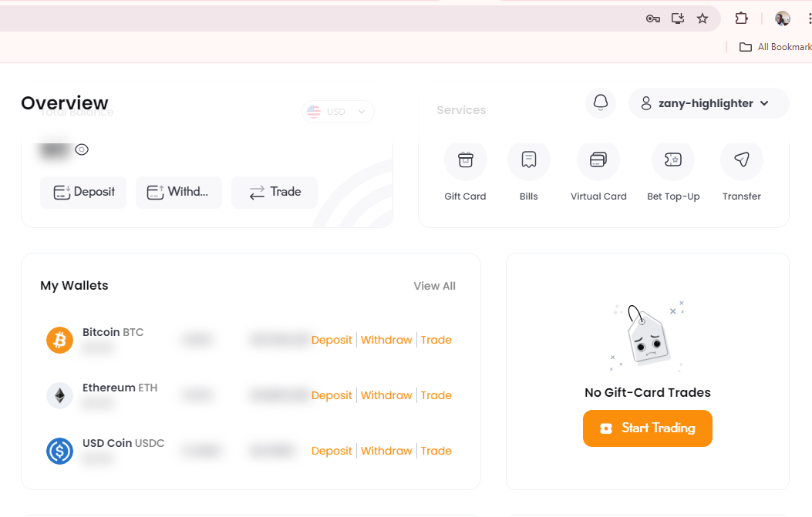
Task: Click the Trade button under total balance
Action: click(275, 192)
